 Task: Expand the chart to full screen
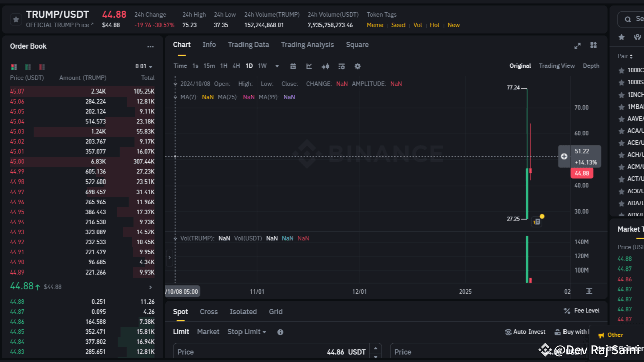[x=577, y=45]
